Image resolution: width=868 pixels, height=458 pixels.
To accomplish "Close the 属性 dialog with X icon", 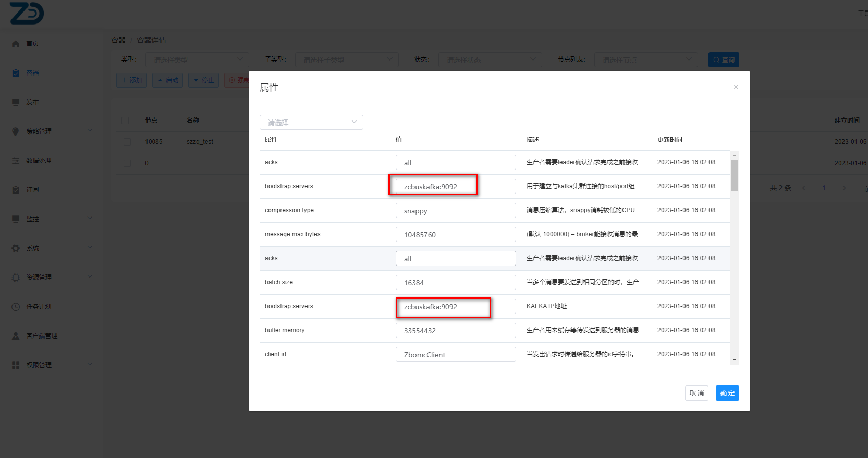I will click(736, 87).
